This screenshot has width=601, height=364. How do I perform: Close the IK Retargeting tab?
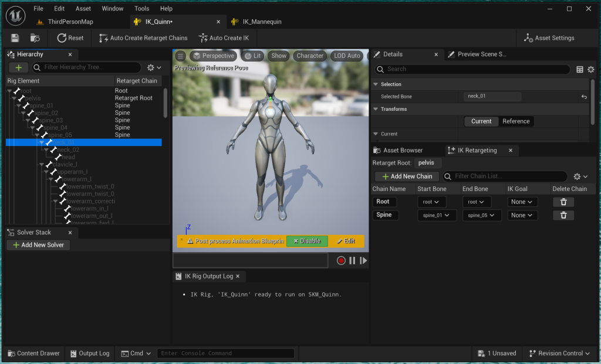pos(510,151)
